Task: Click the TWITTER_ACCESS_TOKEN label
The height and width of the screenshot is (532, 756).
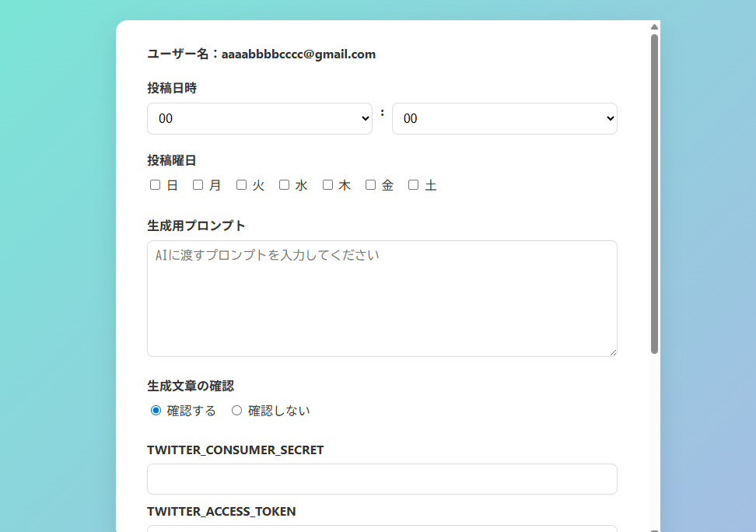Action: 222,511
